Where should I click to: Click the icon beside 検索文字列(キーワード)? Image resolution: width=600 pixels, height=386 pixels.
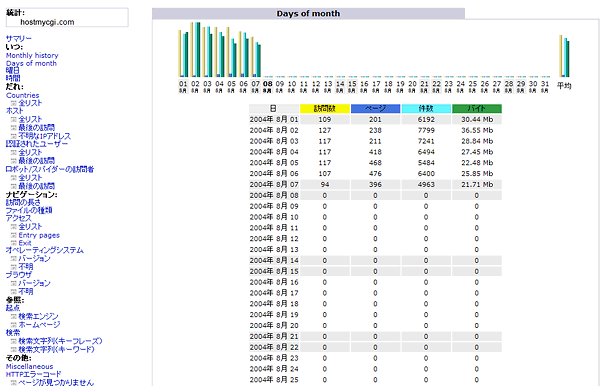(x=13, y=350)
